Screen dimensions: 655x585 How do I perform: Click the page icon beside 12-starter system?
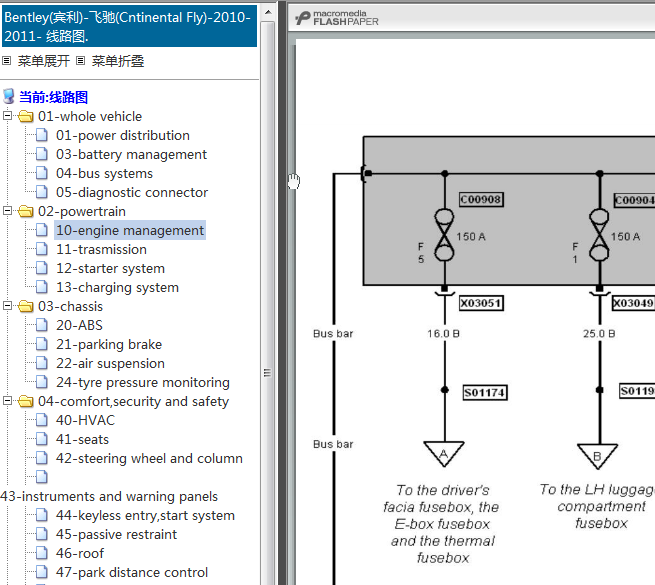pos(41,268)
